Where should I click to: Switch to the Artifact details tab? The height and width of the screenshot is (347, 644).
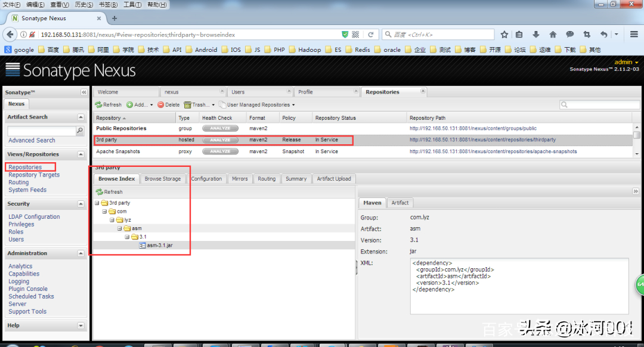(x=400, y=203)
